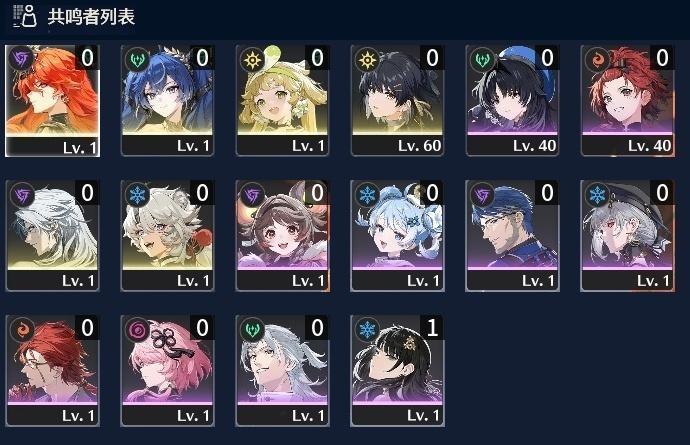
Task: Click Spectro sun icon on blonde leaf-hat girl
Action: [x=252, y=59]
